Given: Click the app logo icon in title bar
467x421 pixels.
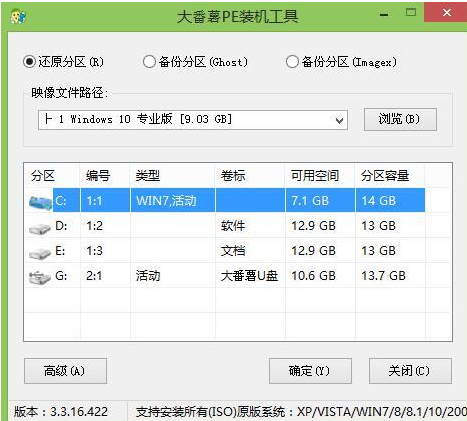Looking at the screenshot, I should coord(18,16).
